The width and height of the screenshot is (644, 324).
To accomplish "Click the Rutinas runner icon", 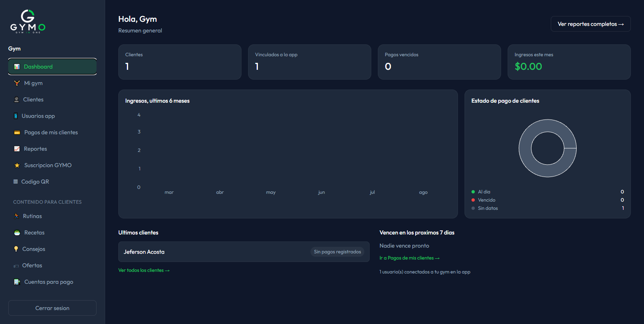I will 16,216.
